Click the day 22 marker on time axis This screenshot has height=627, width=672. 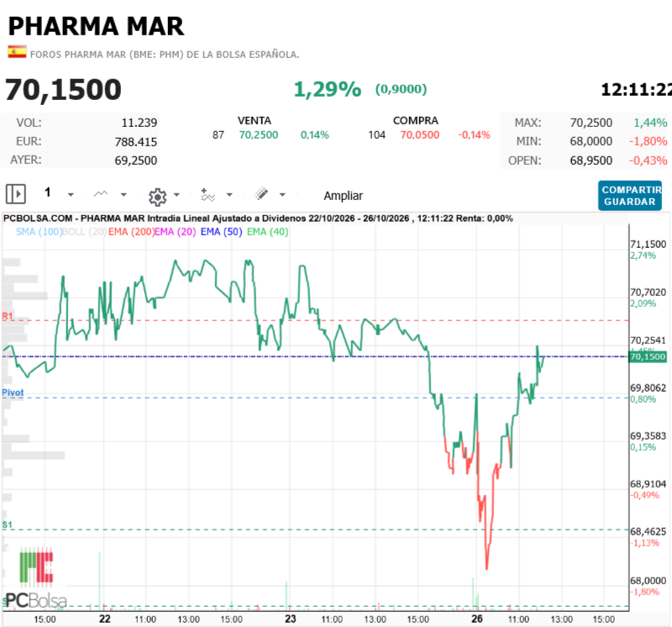[104, 619]
